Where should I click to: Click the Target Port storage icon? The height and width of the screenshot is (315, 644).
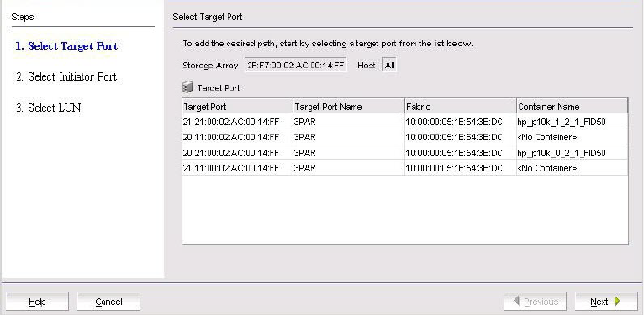(187, 87)
